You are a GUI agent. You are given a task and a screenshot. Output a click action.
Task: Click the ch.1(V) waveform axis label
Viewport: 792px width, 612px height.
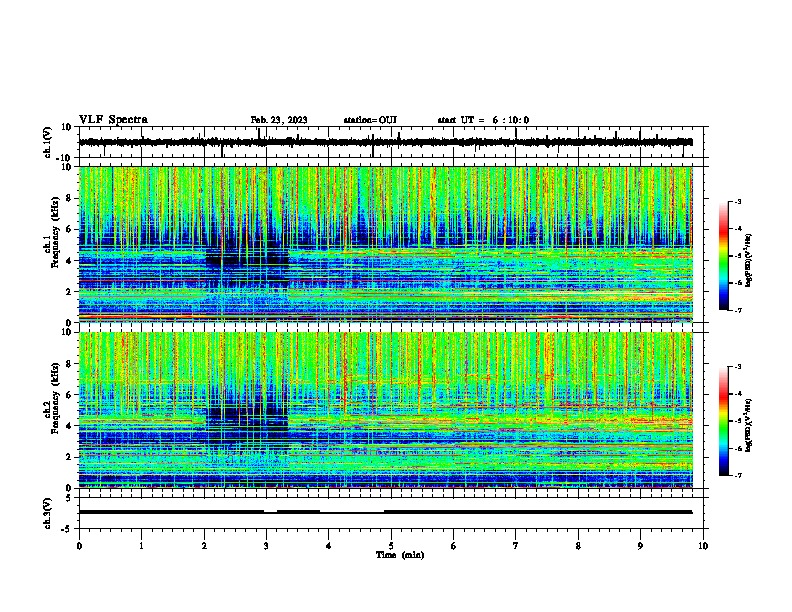[48, 142]
